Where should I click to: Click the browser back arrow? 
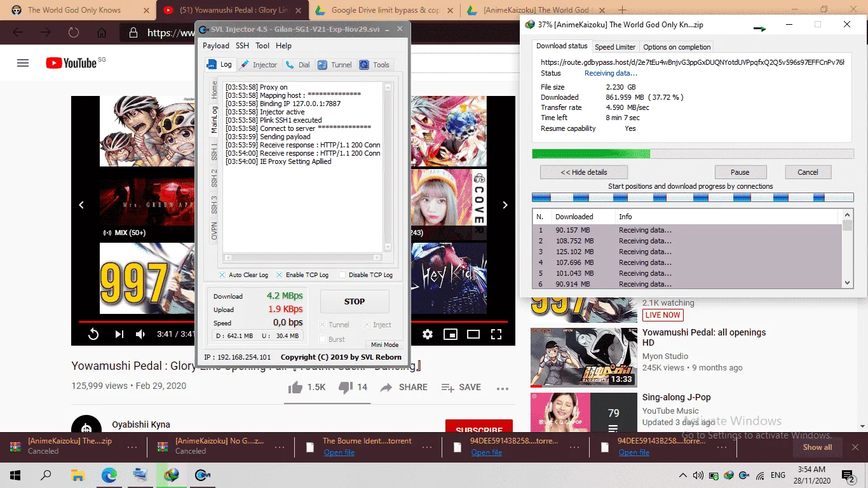[x=17, y=32]
